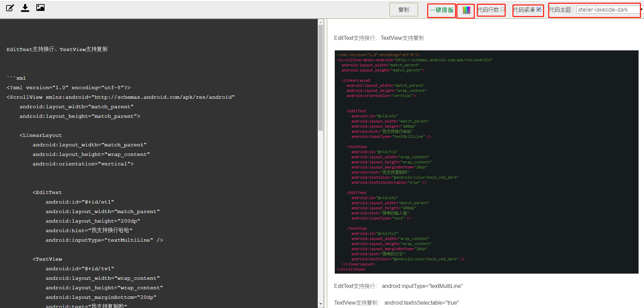Click the insert image icon
Viewport: 644px width, 308px height.
40,7
